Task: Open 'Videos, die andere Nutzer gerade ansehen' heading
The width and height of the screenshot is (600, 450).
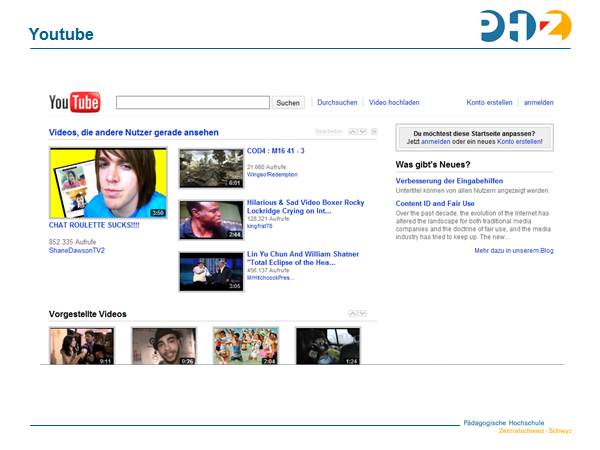Action: click(x=134, y=132)
